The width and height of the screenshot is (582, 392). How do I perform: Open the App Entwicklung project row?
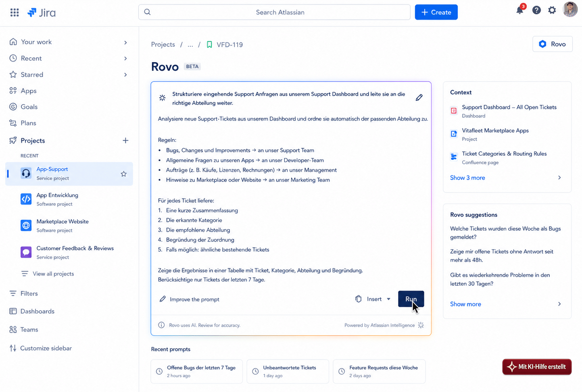point(69,199)
